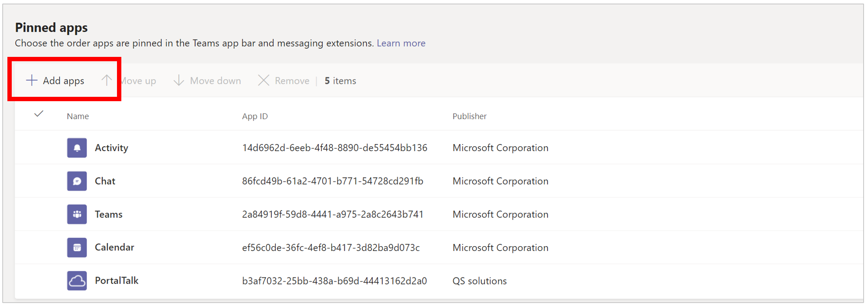Select the Activity app name
Viewport: 868px width, 307px height.
pyautogui.click(x=111, y=148)
